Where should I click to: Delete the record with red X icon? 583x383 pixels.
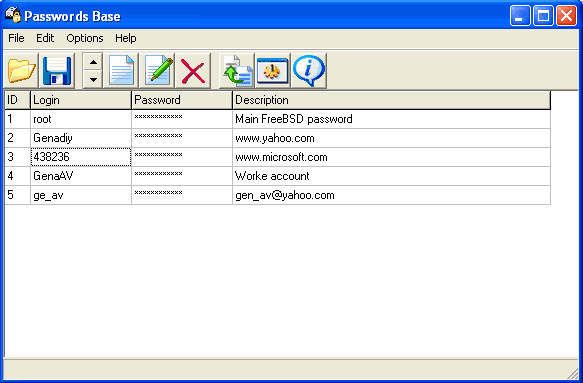193,71
